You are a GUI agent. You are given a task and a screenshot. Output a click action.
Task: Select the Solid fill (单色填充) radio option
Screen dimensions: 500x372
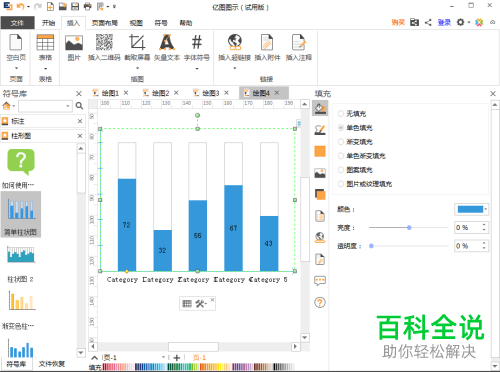tap(341, 128)
